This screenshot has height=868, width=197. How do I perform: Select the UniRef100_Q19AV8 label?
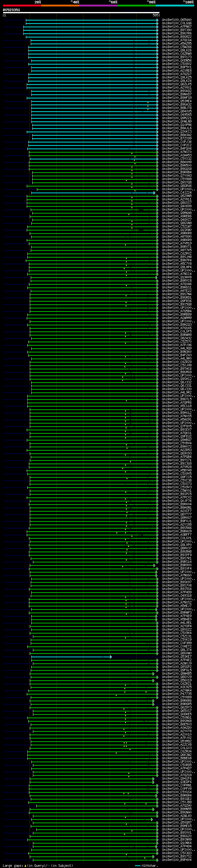(x=177, y=277)
